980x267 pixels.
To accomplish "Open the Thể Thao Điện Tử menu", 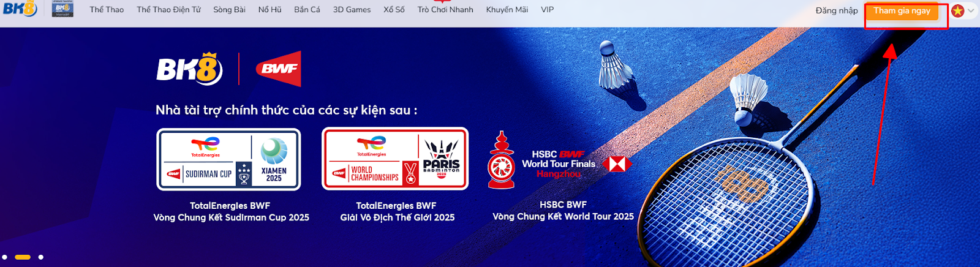I will pos(168,10).
